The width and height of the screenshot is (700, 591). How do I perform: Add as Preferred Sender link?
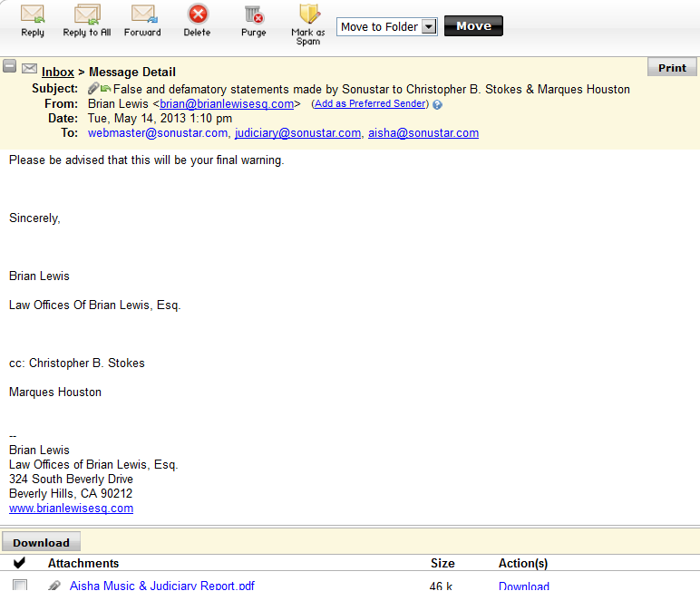click(x=370, y=103)
